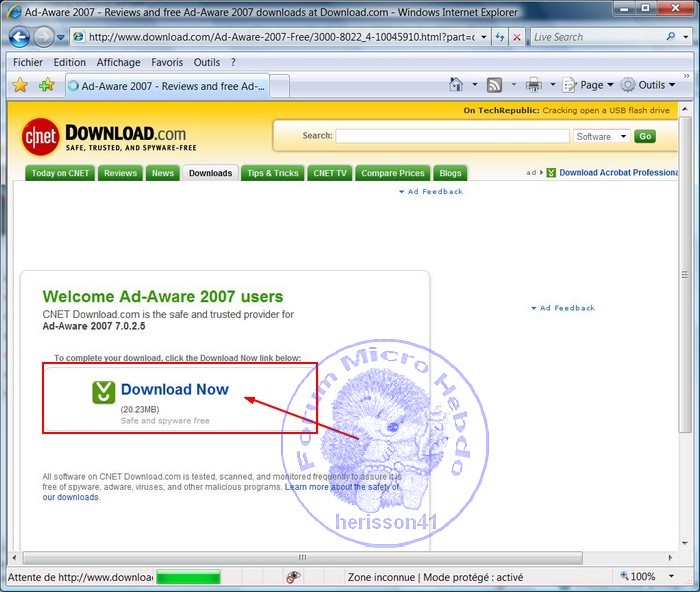Click the Live Search magnifier icon
This screenshot has width=700, height=592.
(x=670, y=37)
